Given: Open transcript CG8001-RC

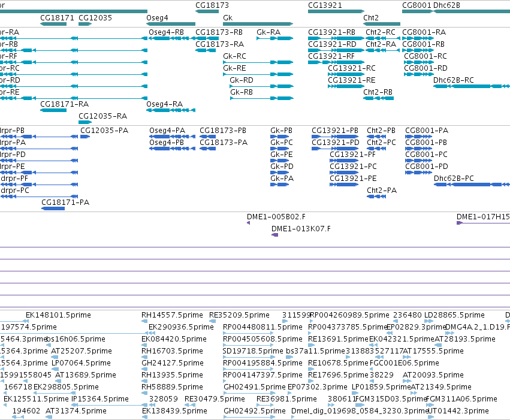Looking at the screenshot, I should click(425, 56).
